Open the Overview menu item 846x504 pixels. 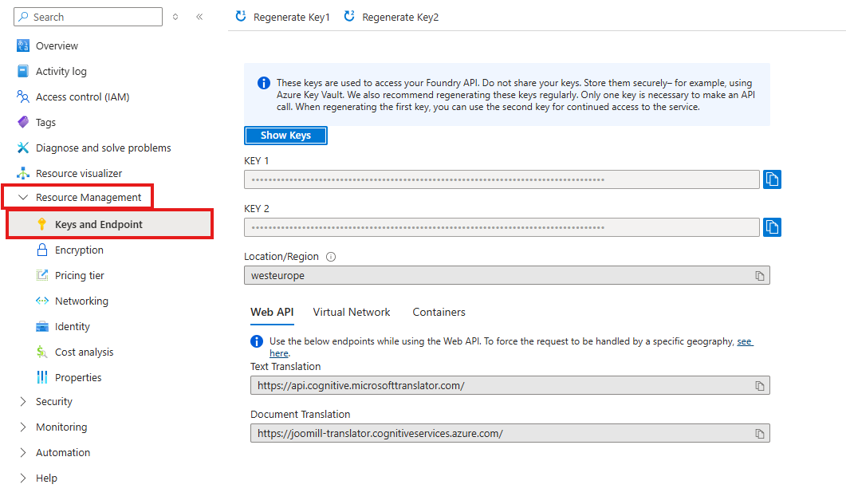pyautogui.click(x=57, y=46)
